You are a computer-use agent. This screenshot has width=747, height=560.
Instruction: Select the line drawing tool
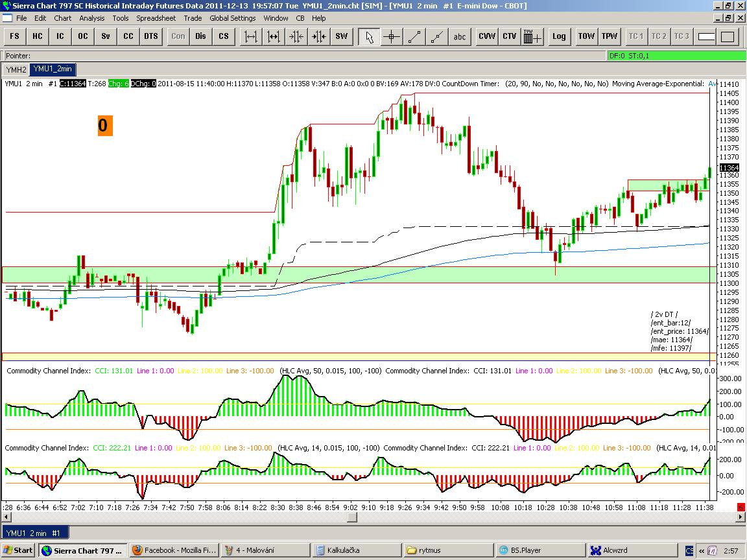point(414,36)
